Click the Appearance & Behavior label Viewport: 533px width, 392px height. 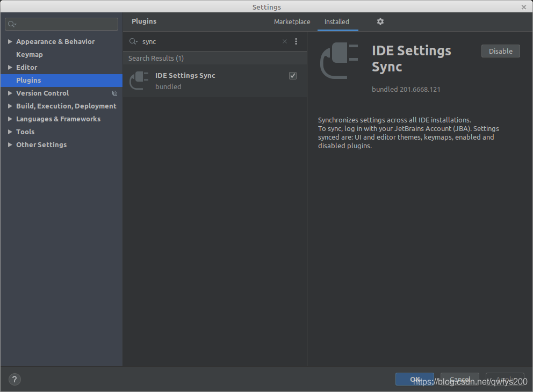coord(55,41)
